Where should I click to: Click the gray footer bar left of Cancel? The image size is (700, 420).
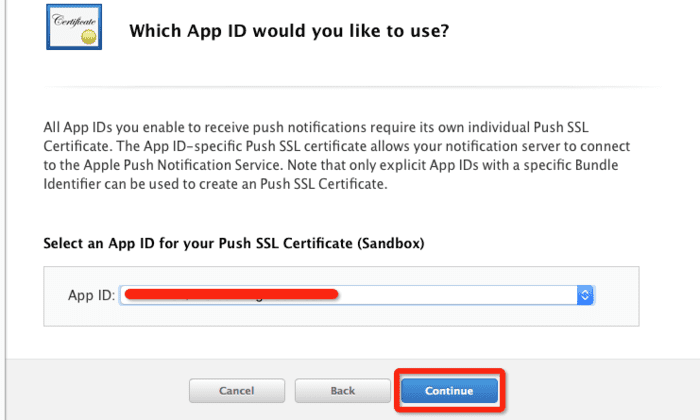[96, 390]
